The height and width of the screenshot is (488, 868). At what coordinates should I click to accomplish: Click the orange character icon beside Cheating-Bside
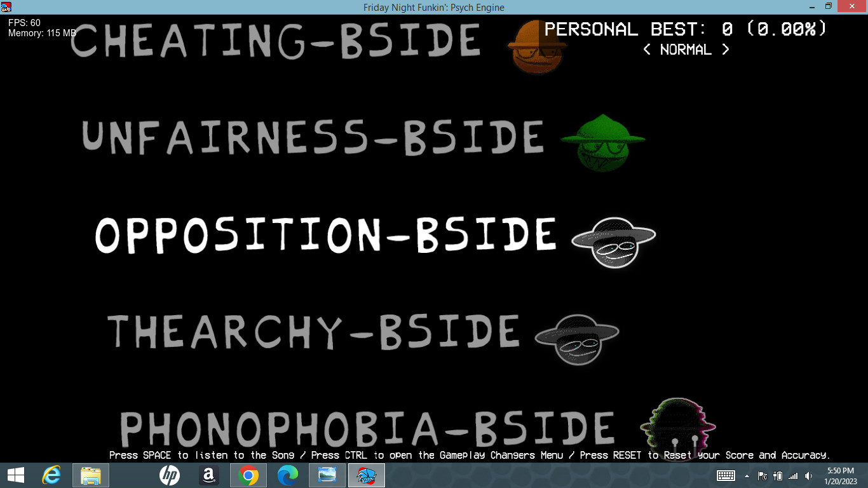point(538,46)
